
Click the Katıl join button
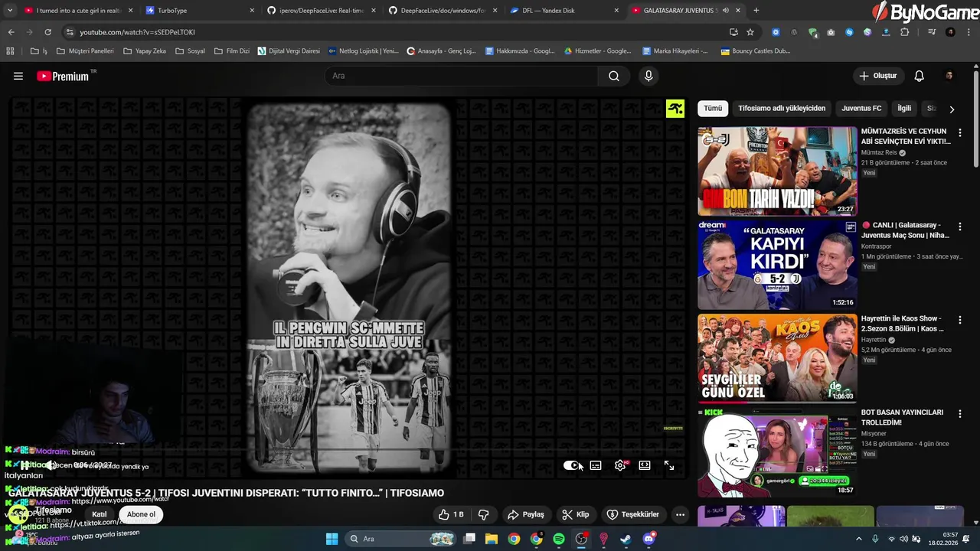100,514
